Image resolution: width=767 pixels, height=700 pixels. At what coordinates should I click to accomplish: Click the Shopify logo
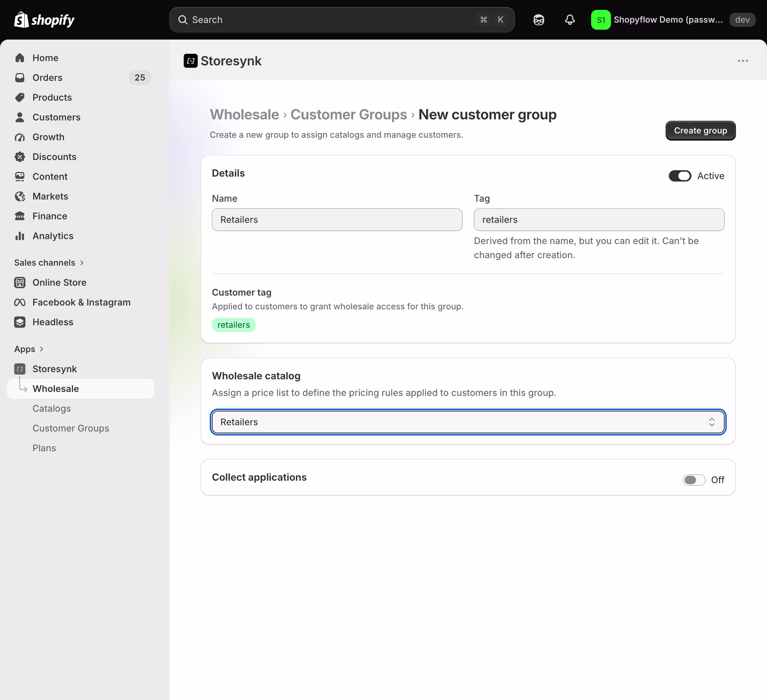(x=44, y=20)
